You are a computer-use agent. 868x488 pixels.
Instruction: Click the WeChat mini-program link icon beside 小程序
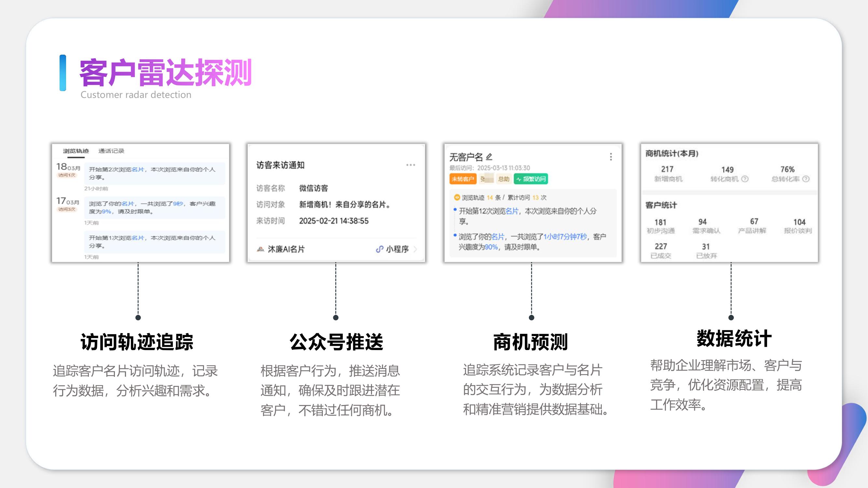380,250
